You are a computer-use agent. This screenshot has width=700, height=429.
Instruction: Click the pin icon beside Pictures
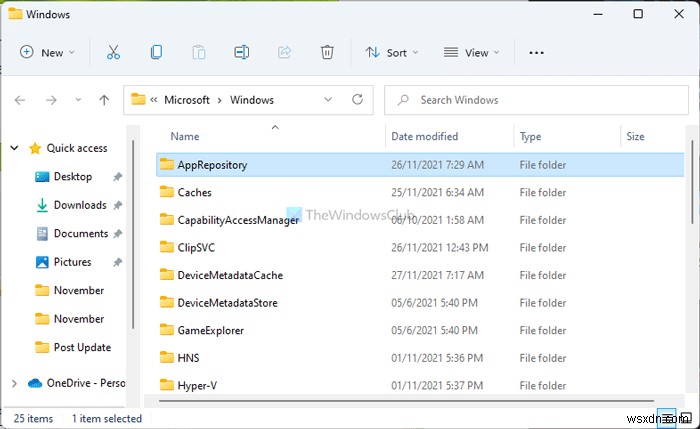coord(117,262)
